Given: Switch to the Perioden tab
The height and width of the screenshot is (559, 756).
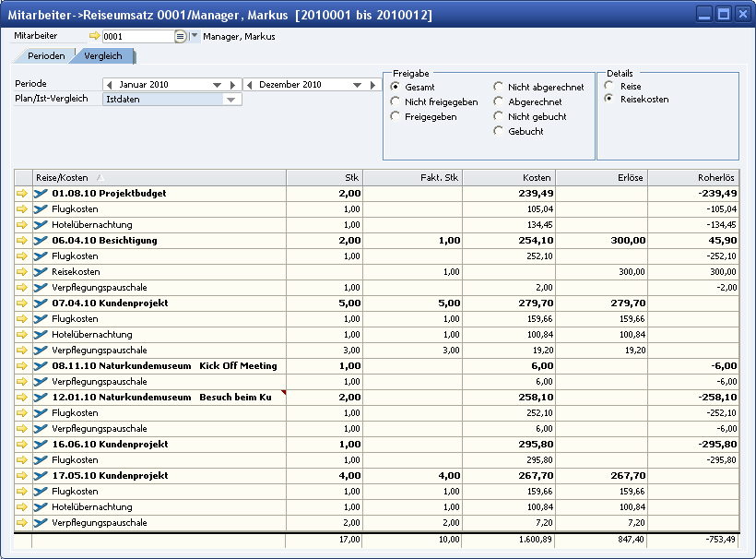Looking at the screenshot, I should [45, 56].
